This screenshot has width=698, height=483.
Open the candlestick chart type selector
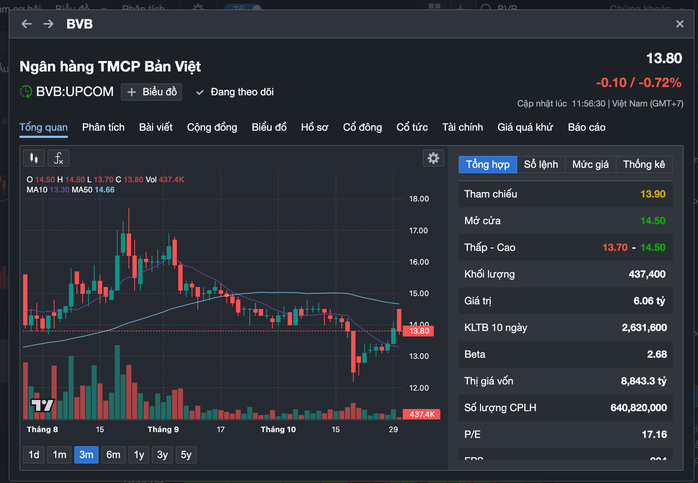34,158
